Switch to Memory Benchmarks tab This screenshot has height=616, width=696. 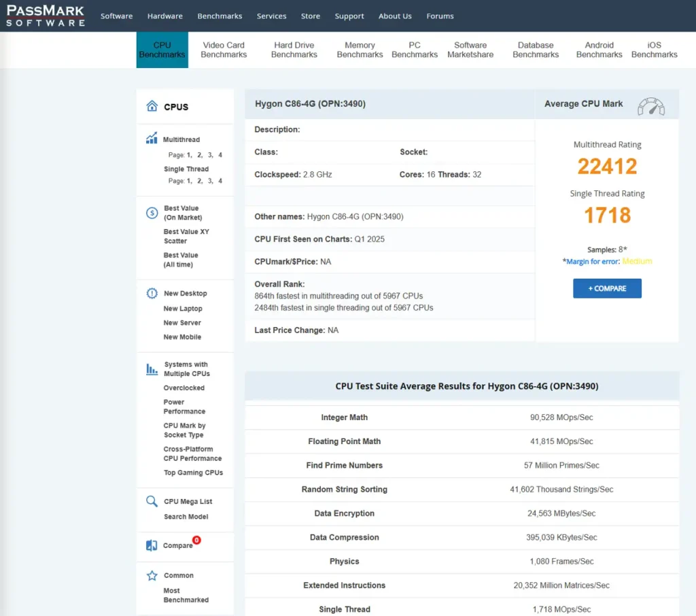360,50
